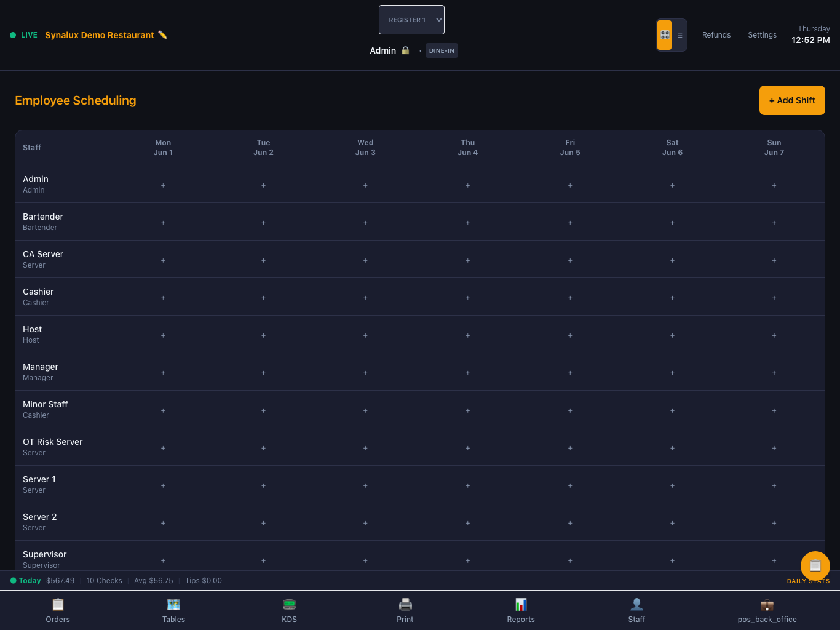The height and width of the screenshot is (630, 840).
Task: Click the floating Daily Stats clipboard icon
Action: pyautogui.click(x=815, y=566)
